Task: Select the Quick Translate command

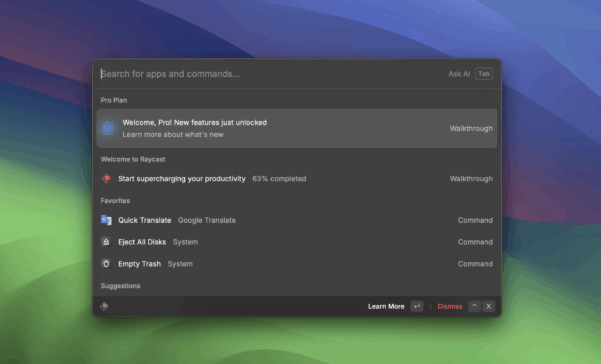Action: pyautogui.click(x=297, y=220)
